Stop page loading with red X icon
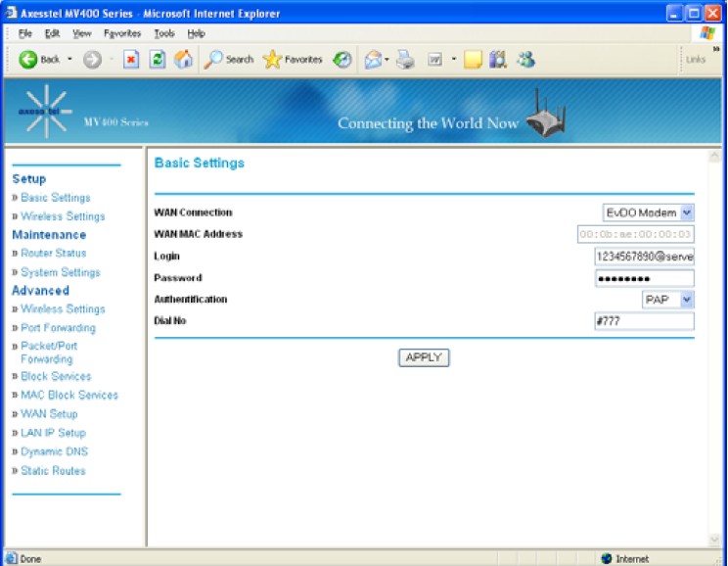The width and height of the screenshot is (728, 566). click(x=131, y=60)
